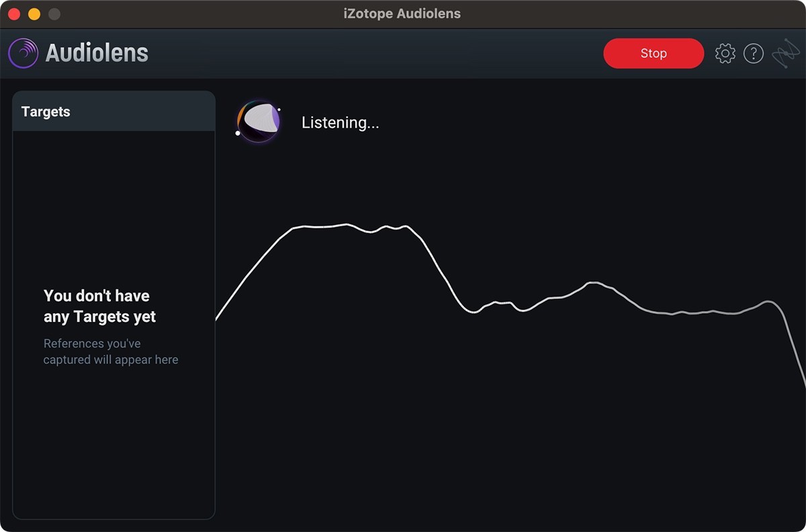Click the iZotope Audiolens window title
Screen dimensions: 806x532
401,13
